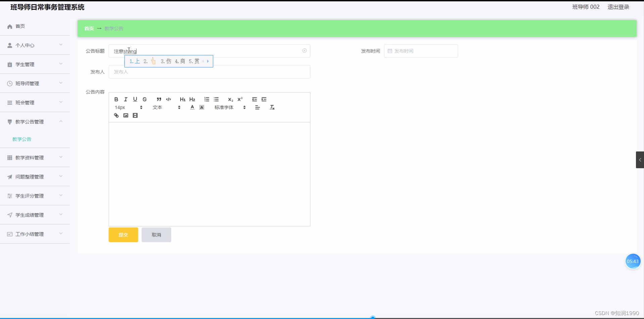Apply bold formatting in the editor
This screenshot has height=319, width=644.
point(116,99)
